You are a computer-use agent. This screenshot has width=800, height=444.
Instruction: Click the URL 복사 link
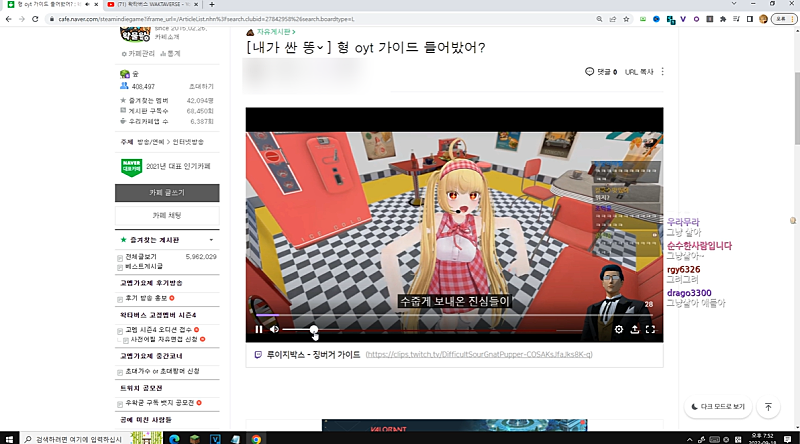click(640, 72)
